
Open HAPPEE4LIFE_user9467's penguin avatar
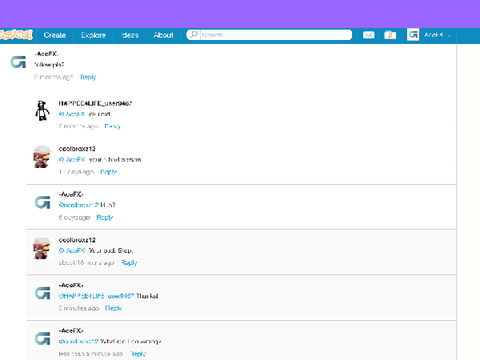42,111
